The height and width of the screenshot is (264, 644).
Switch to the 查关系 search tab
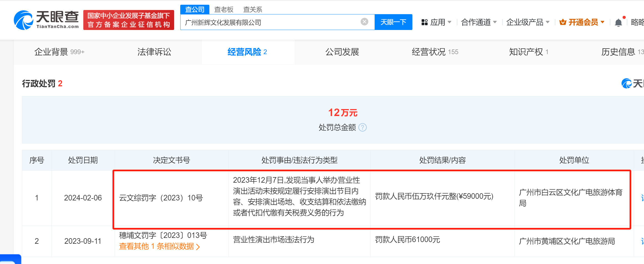(x=252, y=9)
